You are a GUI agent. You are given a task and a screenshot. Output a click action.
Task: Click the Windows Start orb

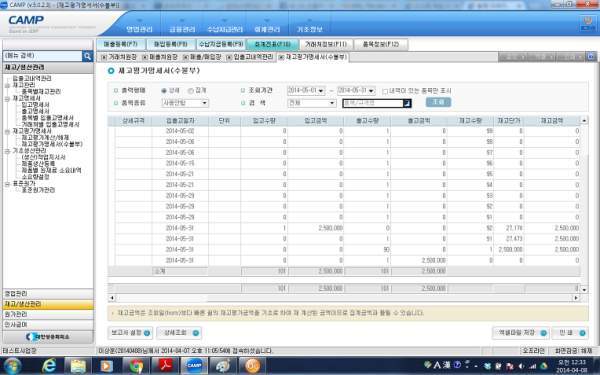(x=13, y=365)
